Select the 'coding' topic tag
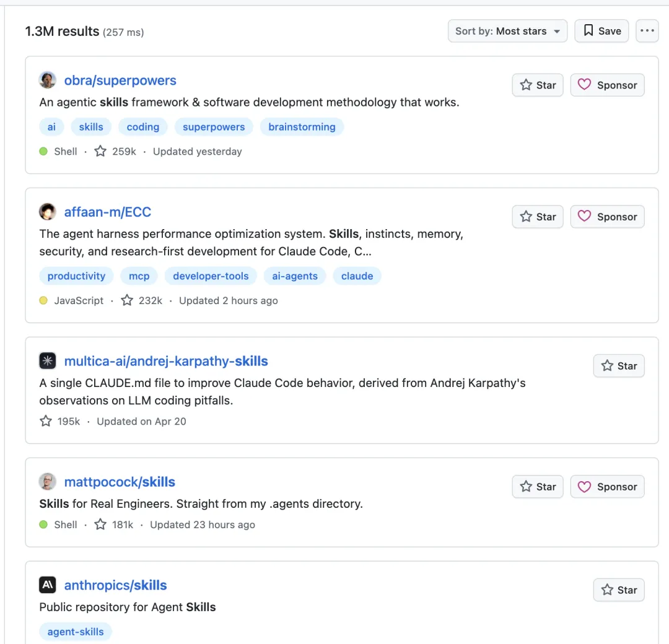669x644 pixels. click(143, 127)
